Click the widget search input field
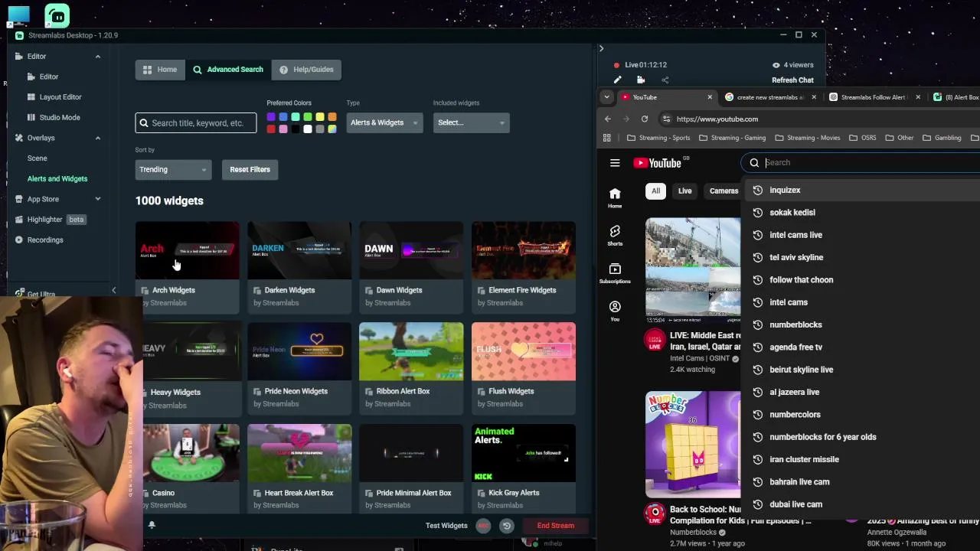This screenshot has width=980, height=551. pyautogui.click(x=196, y=122)
